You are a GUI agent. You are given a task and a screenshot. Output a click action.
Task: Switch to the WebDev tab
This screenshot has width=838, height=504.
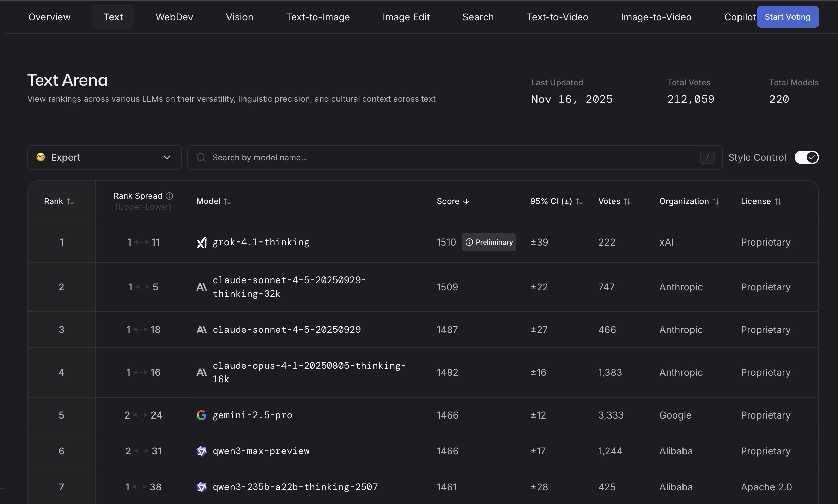[174, 17]
